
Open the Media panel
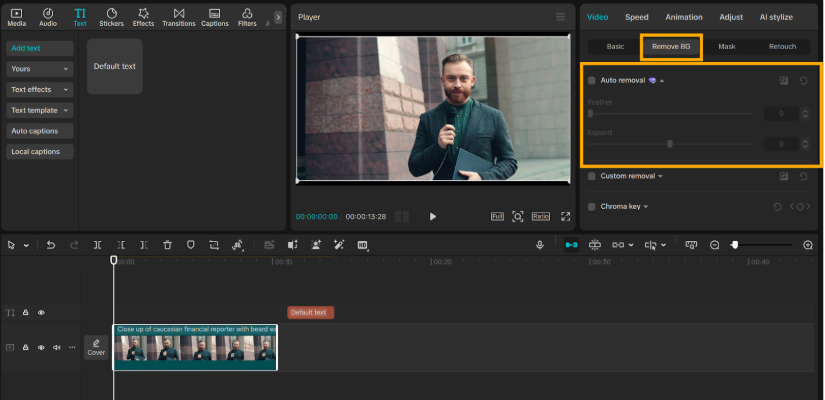17,17
